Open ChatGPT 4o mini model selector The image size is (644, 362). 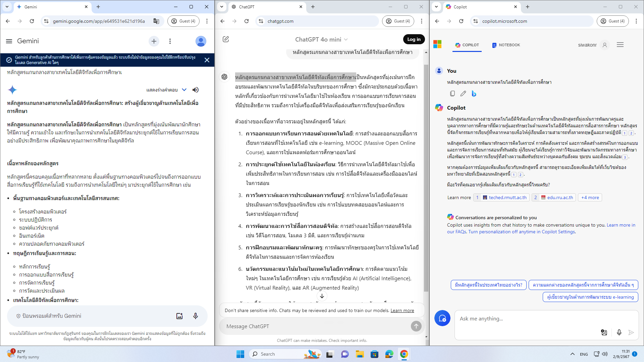coord(321,40)
